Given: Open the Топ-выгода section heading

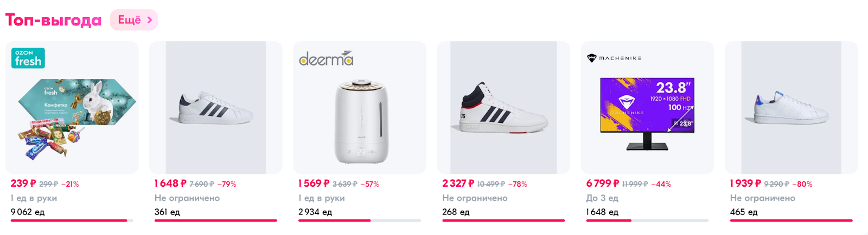Looking at the screenshot, I should pos(53,21).
